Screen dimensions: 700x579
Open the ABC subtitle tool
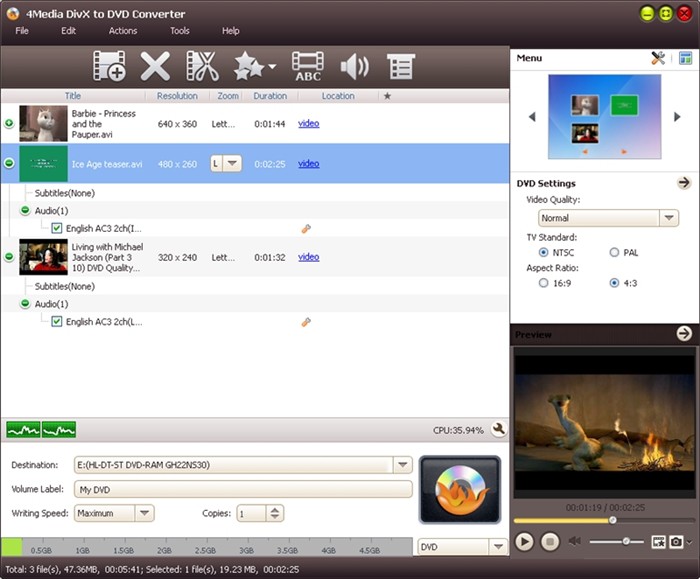pyautogui.click(x=308, y=67)
